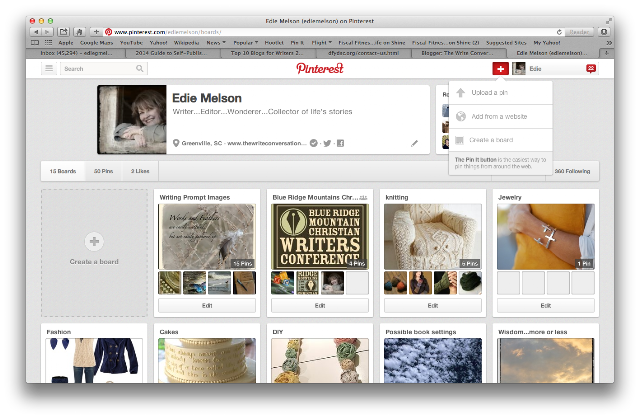Screen dimensions: 640x419
Task: Add a bookmark with the plus button beside the address bar
Action: pyautogui.click(x=96, y=32)
